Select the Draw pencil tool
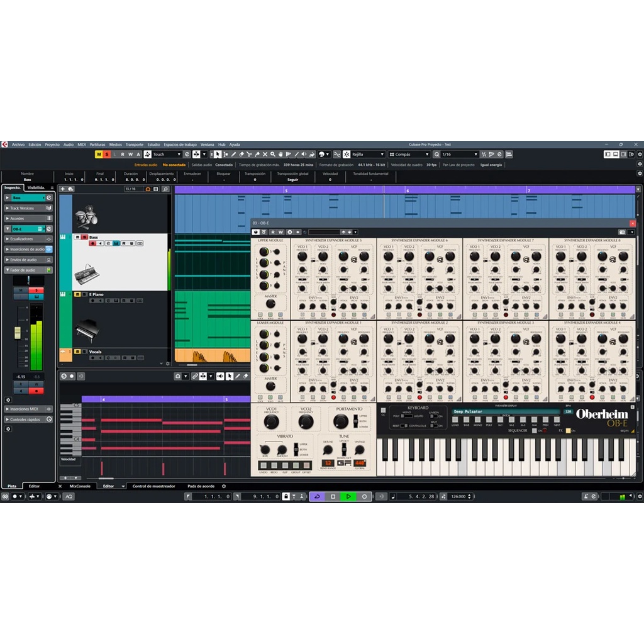This screenshot has width=644, height=644. [x=234, y=155]
